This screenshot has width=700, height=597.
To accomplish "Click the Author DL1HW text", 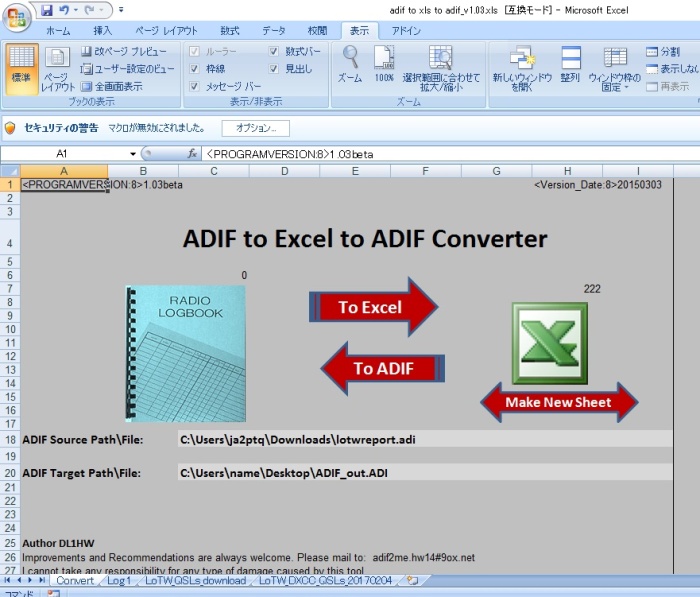I will [x=58, y=543].
